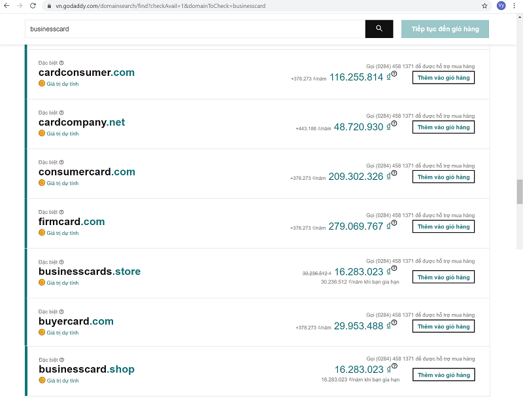This screenshot has width=523, height=420.
Task: Add firmcard.com to cart
Action: click(x=443, y=226)
